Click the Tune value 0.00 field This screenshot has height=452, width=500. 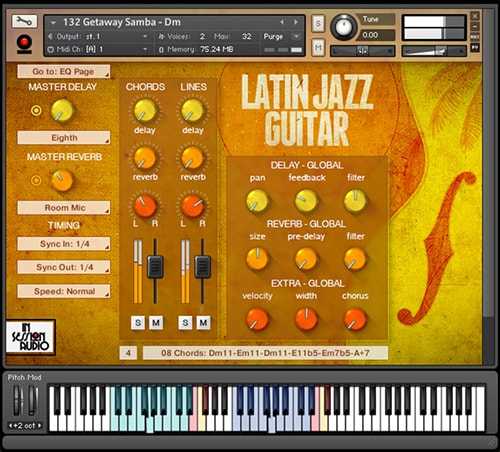coord(376,35)
